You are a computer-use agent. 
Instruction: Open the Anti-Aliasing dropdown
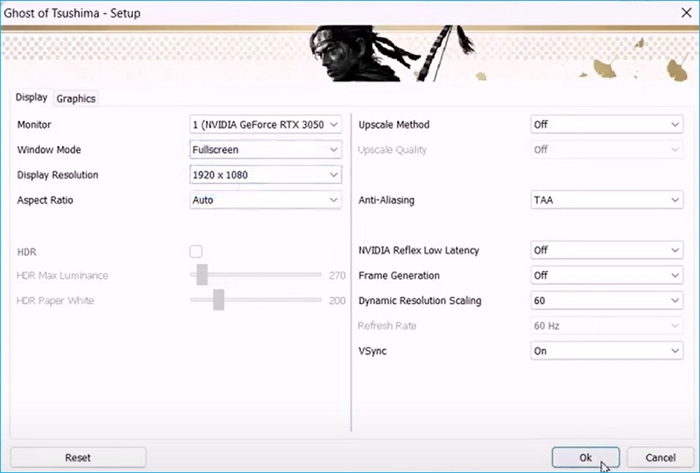[x=607, y=200]
